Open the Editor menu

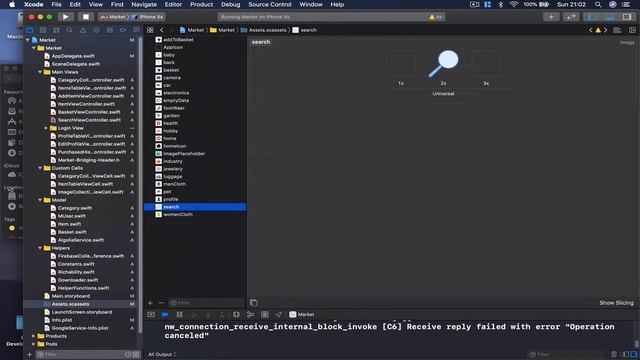(x=173, y=4)
